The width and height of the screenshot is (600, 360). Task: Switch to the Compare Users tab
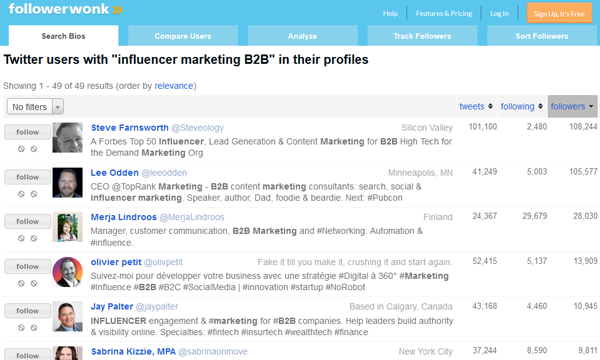(183, 36)
